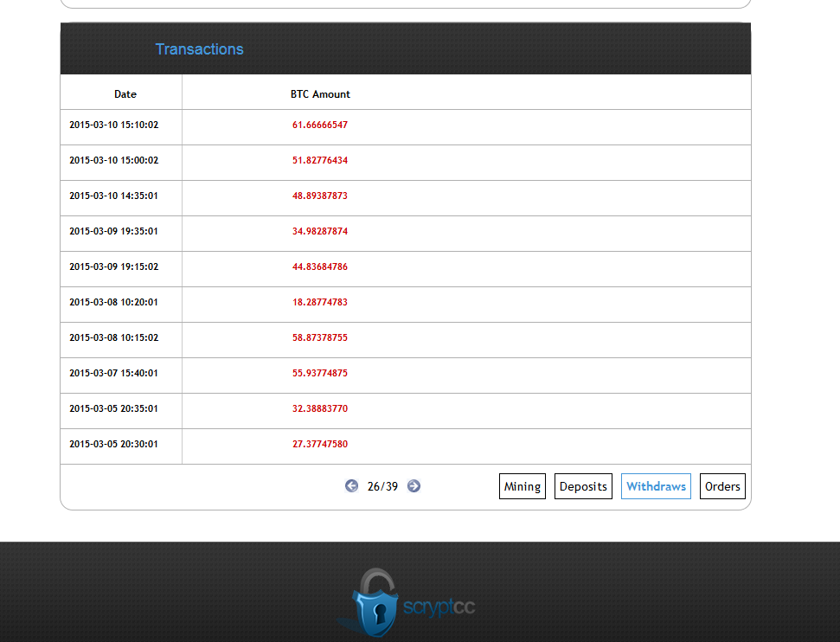This screenshot has width=840, height=642.
Task: Select amount 34.98287874
Action: point(320,231)
